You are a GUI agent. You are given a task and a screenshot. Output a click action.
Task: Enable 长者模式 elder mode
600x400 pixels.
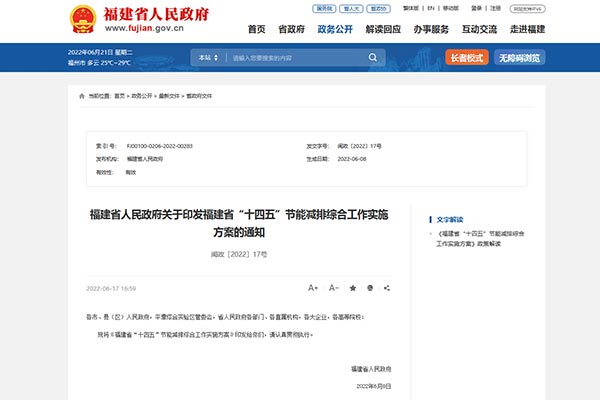pyautogui.click(x=465, y=59)
